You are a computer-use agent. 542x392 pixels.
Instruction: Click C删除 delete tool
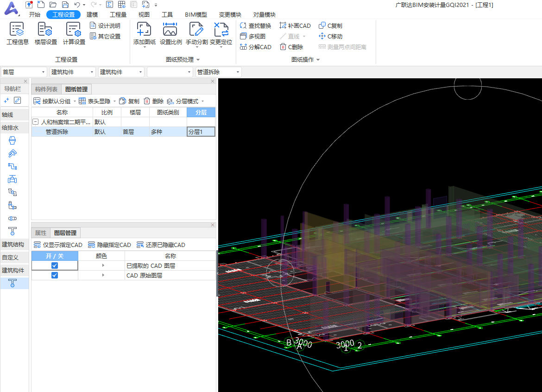pyautogui.click(x=291, y=47)
